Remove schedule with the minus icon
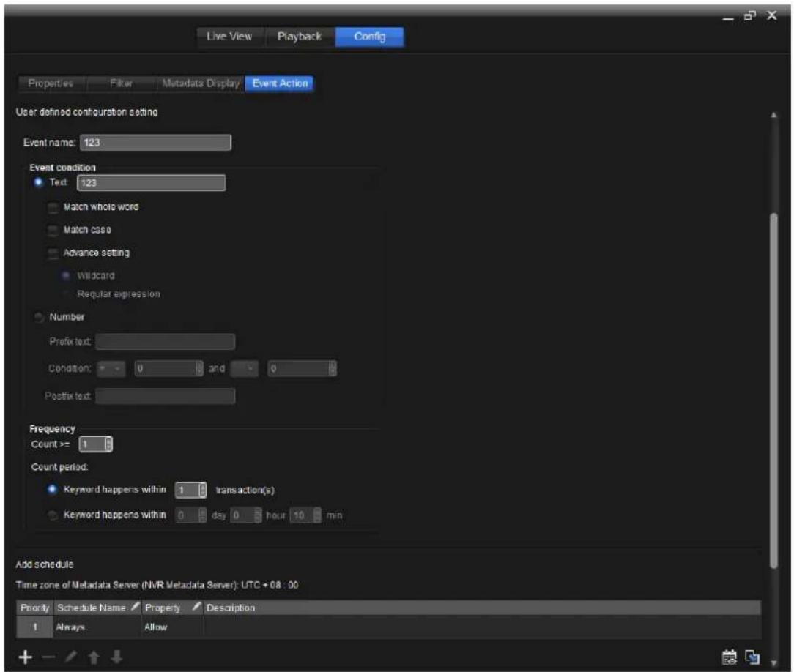The height and width of the screenshot is (672, 794). [48, 657]
